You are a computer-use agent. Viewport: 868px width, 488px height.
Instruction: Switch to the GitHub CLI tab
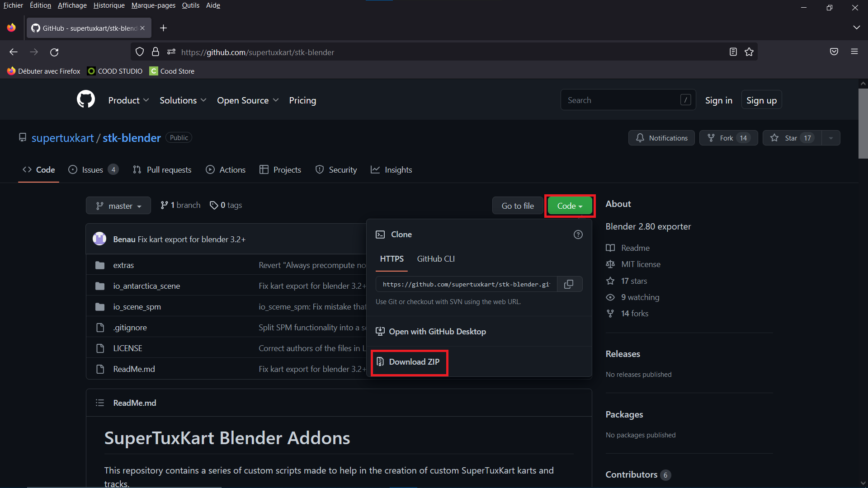pos(435,259)
